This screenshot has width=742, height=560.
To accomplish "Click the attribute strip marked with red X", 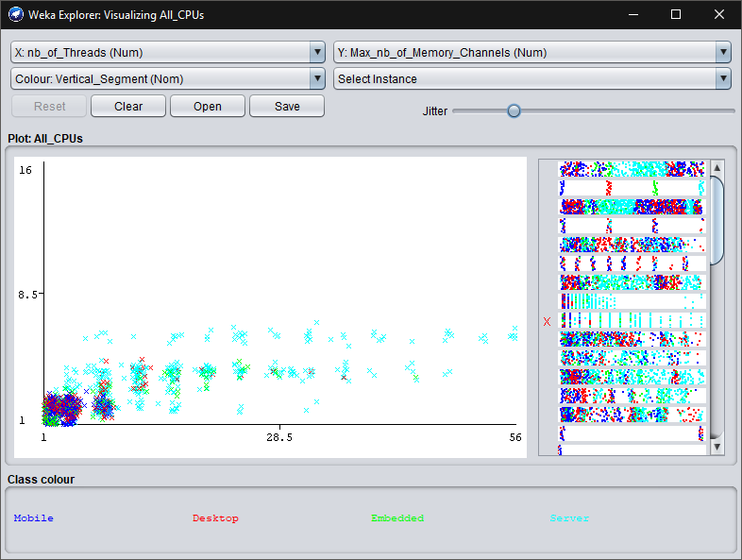I will (632, 320).
